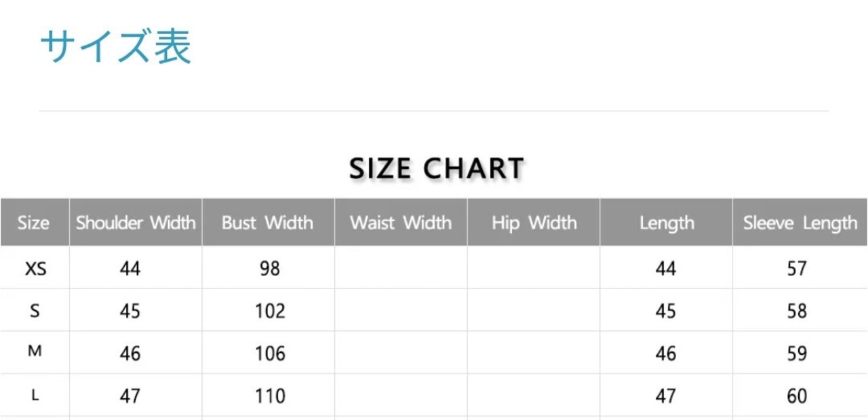This screenshot has width=868, height=420.
Task: Select the Hip Width column header
Action: [x=534, y=223]
